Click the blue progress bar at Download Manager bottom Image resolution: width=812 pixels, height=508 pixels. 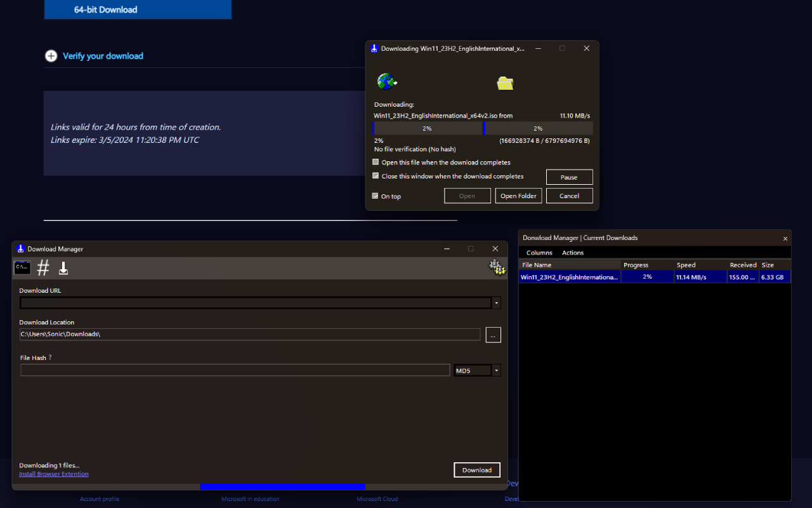click(x=282, y=486)
